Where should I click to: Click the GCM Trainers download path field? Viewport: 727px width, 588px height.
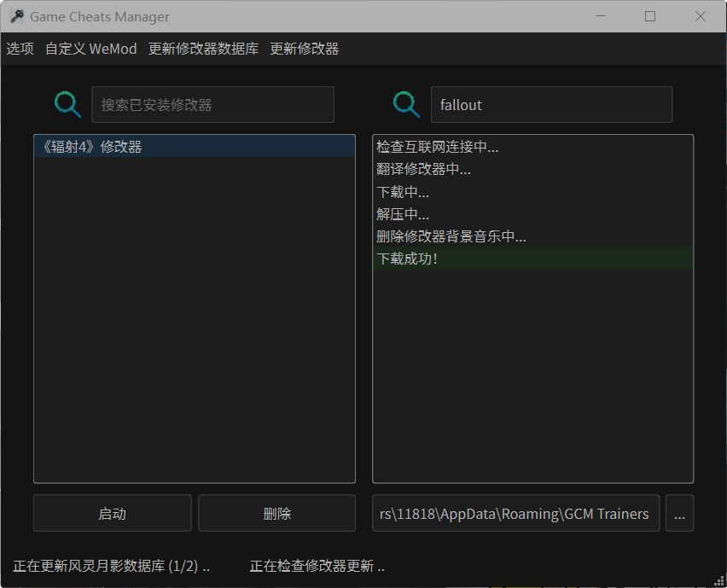515,513
